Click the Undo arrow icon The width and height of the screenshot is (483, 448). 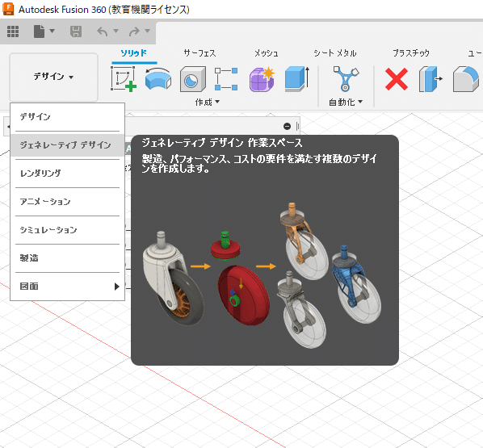[103, 31]
